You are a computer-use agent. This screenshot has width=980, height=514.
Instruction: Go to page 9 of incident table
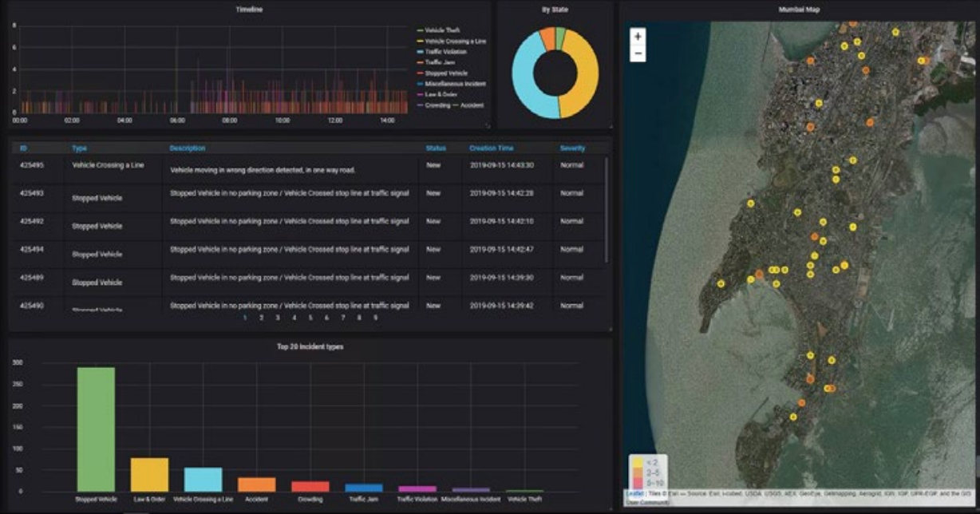pyautogui.click(x=375, y=318)
